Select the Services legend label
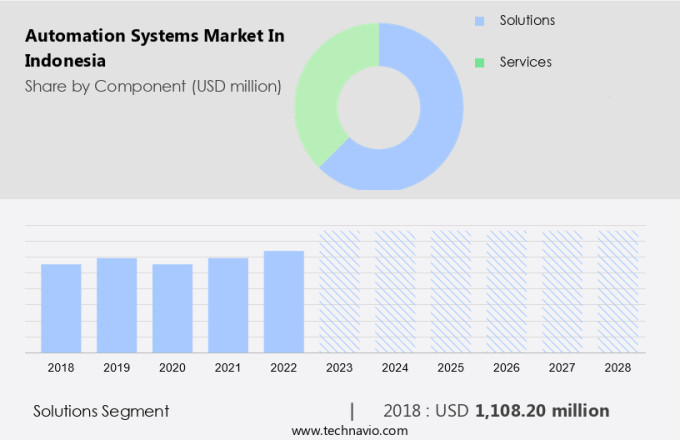680x440 pixels. [525, 62]
